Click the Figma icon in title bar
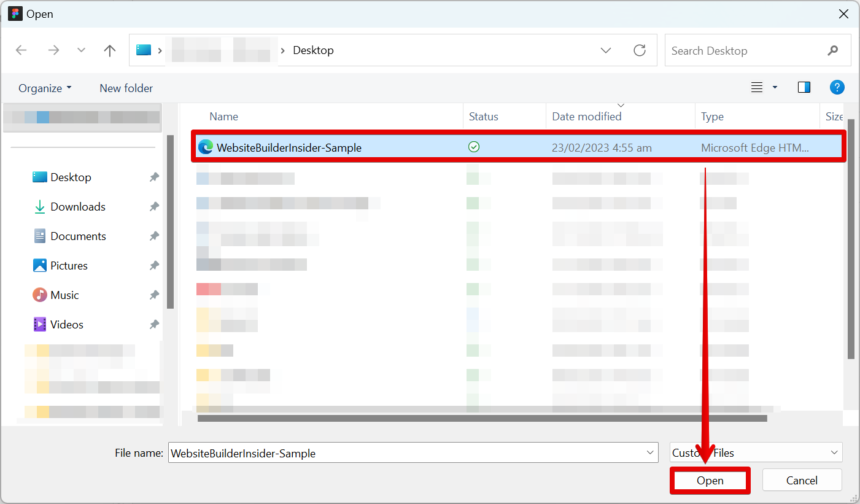Viewport: 860px width, 504px height. pos(15,14)
